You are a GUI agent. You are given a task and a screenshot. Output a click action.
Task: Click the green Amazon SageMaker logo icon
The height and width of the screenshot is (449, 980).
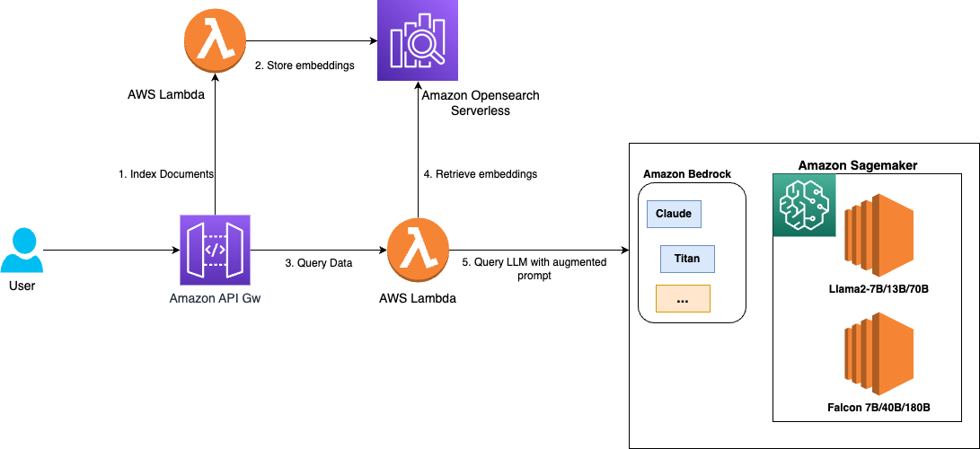click(x=804, y=206)
